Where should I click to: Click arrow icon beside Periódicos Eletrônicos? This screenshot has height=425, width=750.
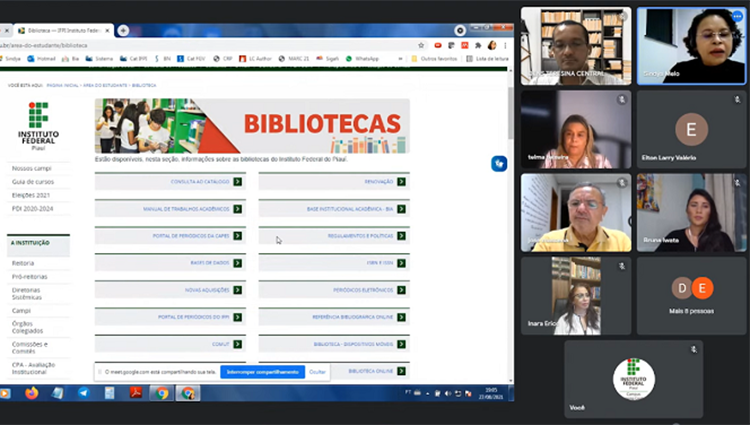coord(401,290)
